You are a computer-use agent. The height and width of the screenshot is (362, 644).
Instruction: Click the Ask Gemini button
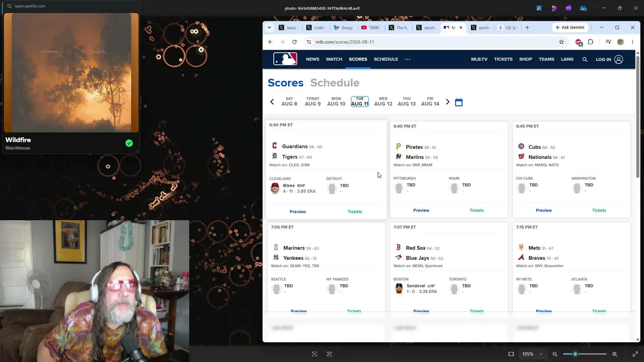point(569,28)
